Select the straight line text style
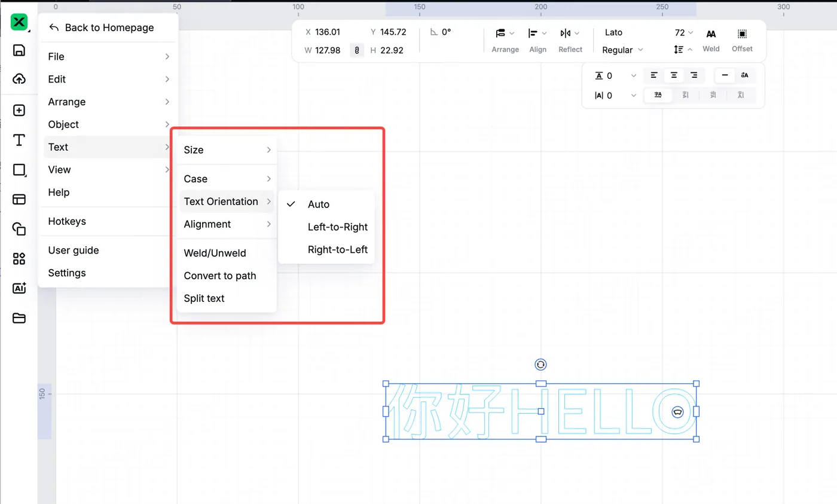Image resolution: width=837 pixels, height=504 pixels. point(725,75)
